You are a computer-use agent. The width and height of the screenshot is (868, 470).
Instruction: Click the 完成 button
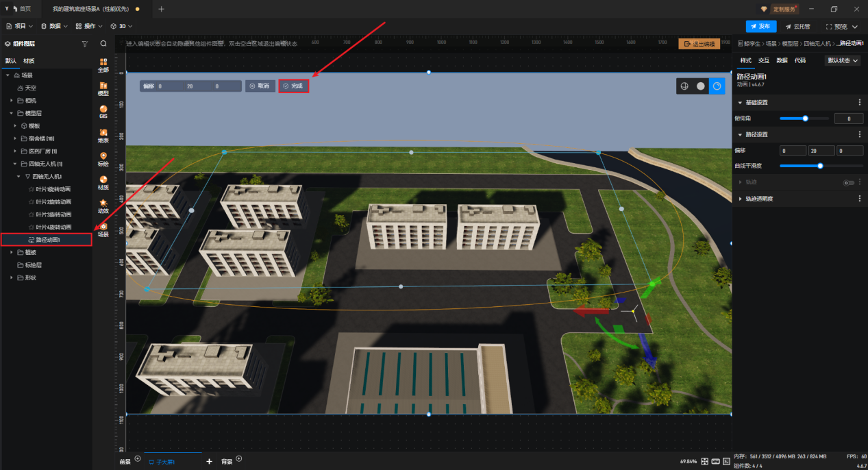[293, 86]
